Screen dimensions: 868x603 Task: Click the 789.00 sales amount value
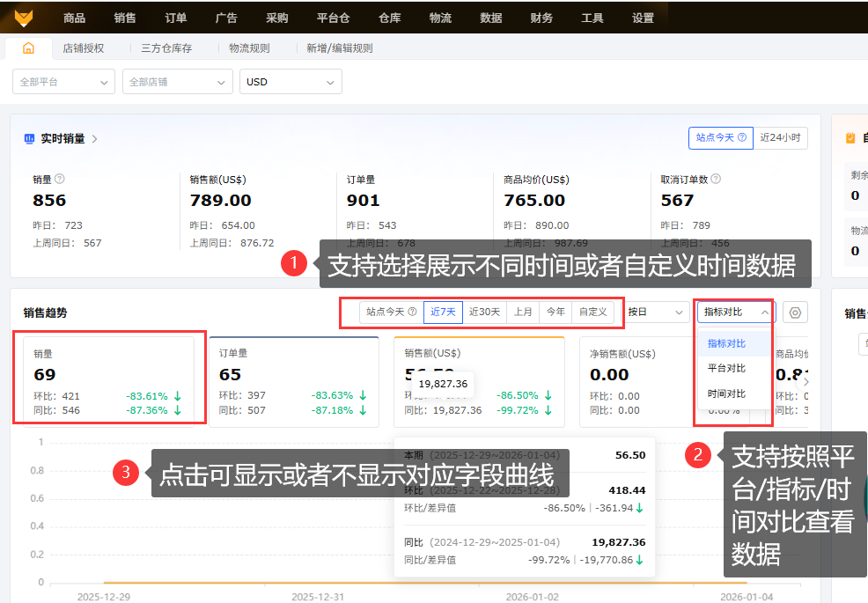220,201
